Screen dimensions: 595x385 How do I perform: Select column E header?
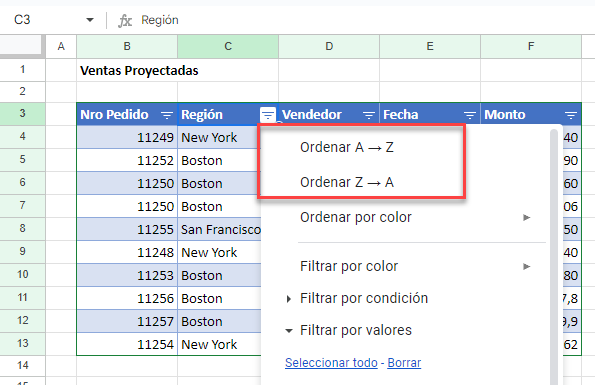tap(430, 47)
